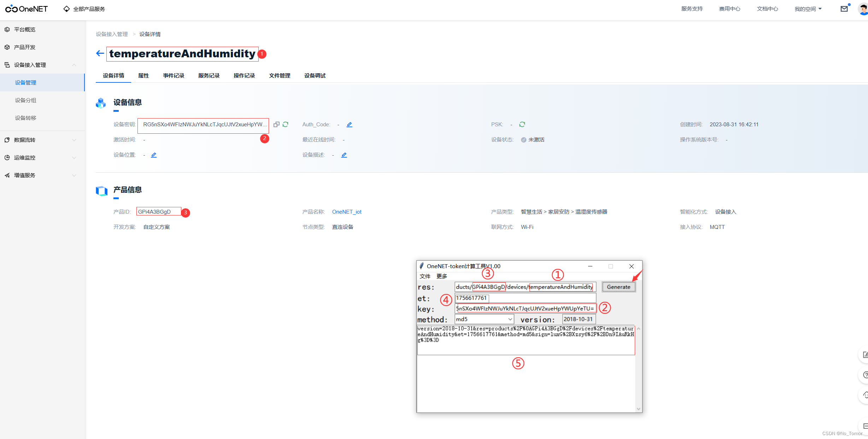Viewport: 868px width, 439px height.
Task: Select 设备管理 in the sidebar
Action: (42, 82)
